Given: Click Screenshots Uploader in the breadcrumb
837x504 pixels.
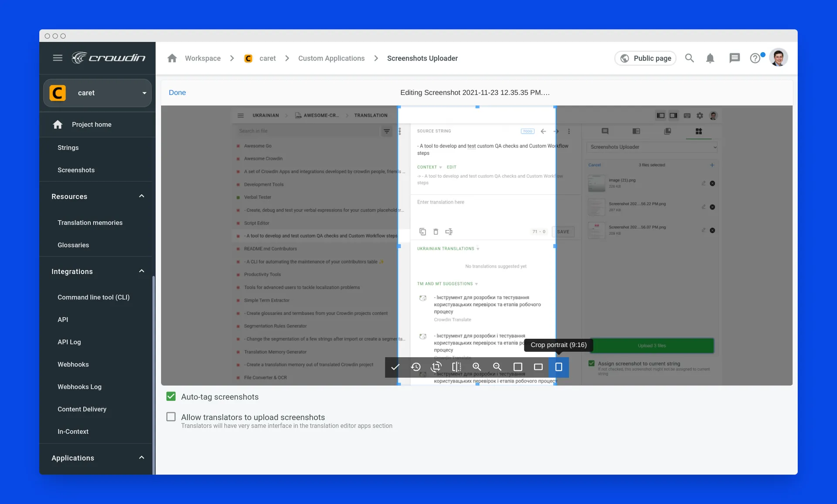Looking at the screenshot, I should tap(422, 58).
